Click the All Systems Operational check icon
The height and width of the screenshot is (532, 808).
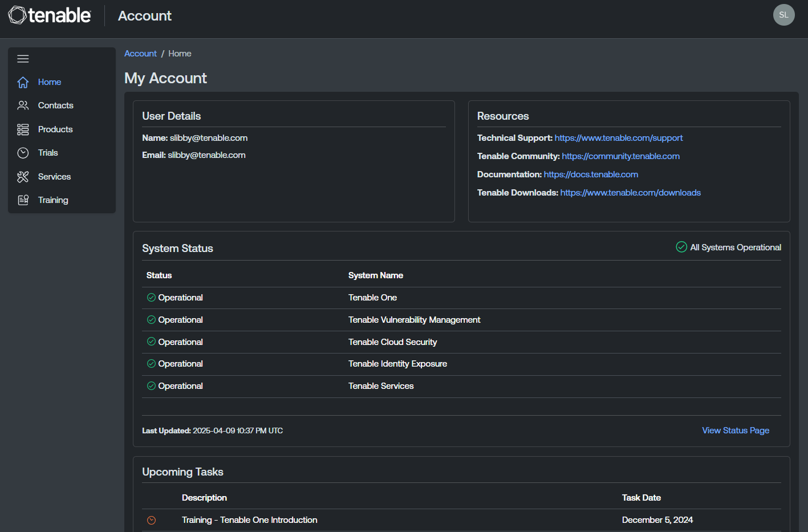(681, 247)
